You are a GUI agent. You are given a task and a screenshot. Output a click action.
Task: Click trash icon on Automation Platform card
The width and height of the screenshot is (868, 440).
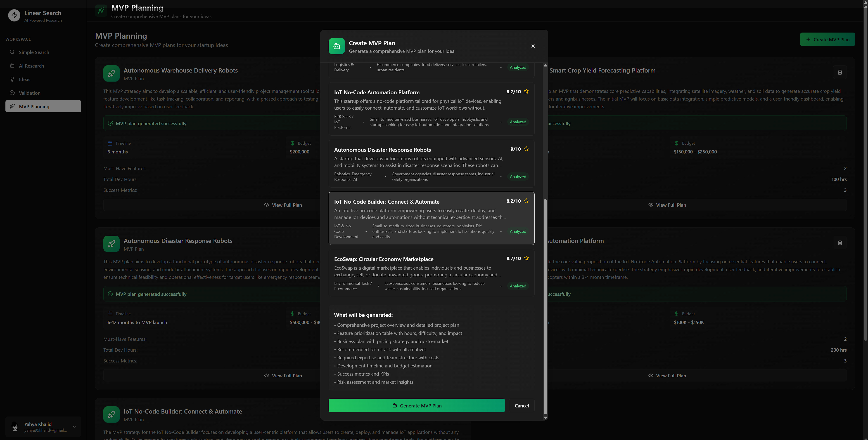pyautogui.click(x=840, y=242)
